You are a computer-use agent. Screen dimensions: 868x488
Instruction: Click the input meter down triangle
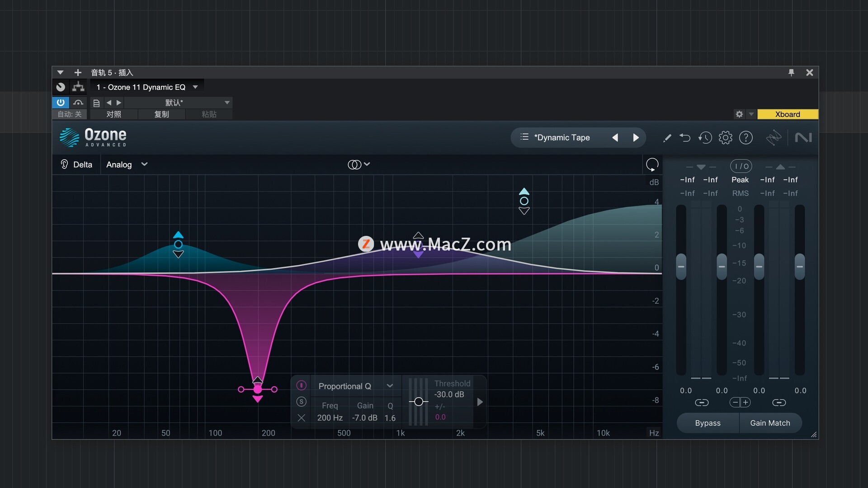[701, 167]
